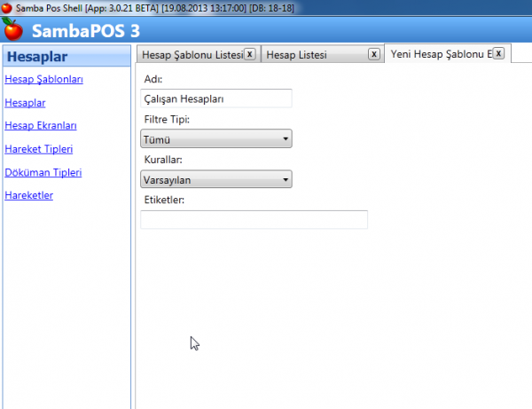Click the Hesaplar sidebar header

pos(37,58)
